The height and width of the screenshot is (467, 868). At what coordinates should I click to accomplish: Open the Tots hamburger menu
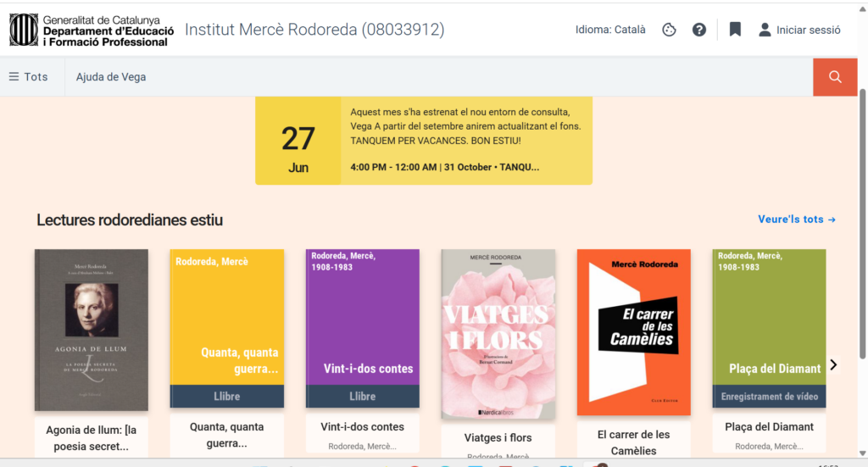[28, 77]
